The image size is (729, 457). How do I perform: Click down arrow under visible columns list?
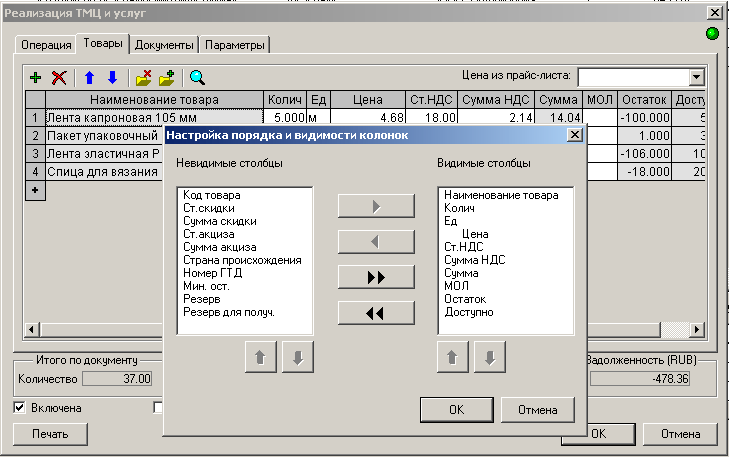[490, 357]
